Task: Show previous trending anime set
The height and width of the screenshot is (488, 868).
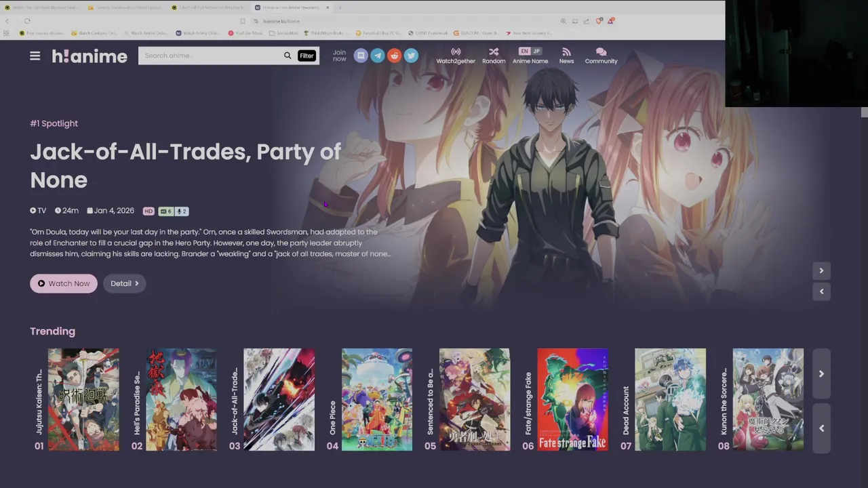Action: (821, 428)
